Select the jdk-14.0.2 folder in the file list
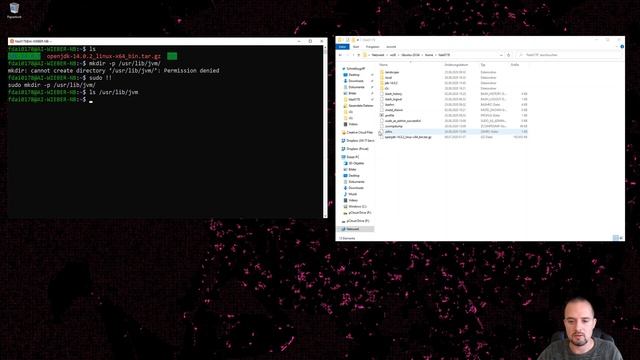Image resolution: width=640 pixels, height=360 pixels. click(x=391, y=83)
